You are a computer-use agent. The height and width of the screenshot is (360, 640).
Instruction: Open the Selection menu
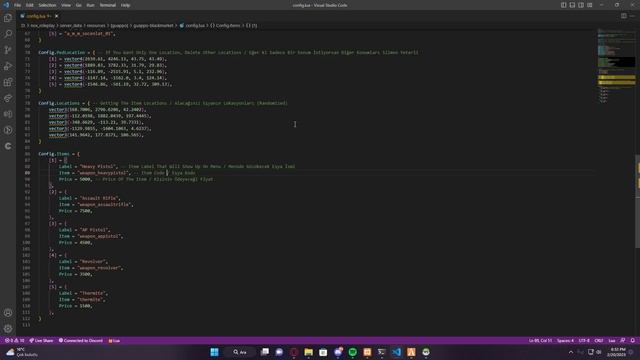click(x=47, y=5)
